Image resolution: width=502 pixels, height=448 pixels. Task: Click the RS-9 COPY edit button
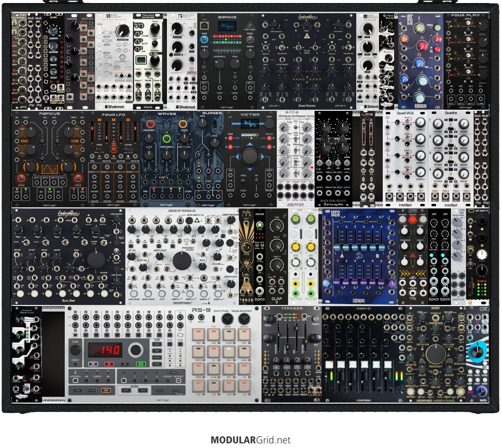157,351
